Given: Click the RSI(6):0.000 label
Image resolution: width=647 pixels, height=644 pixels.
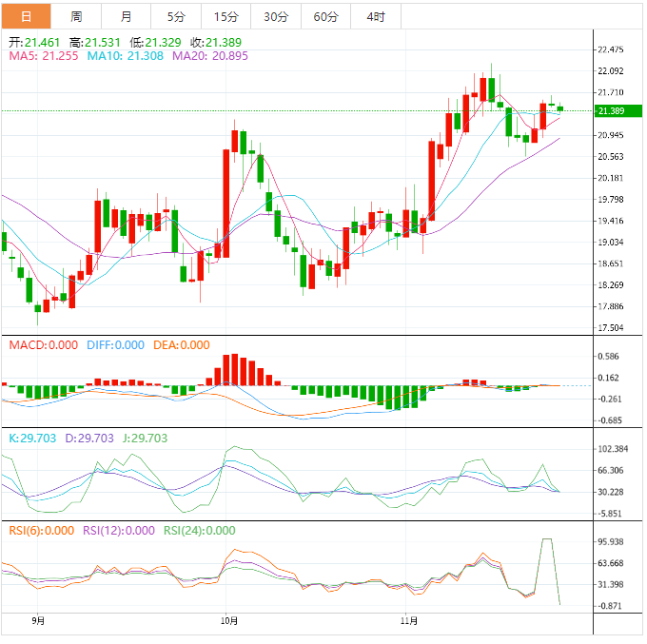Looking at the screenshot, I should [x=42, y=531].
